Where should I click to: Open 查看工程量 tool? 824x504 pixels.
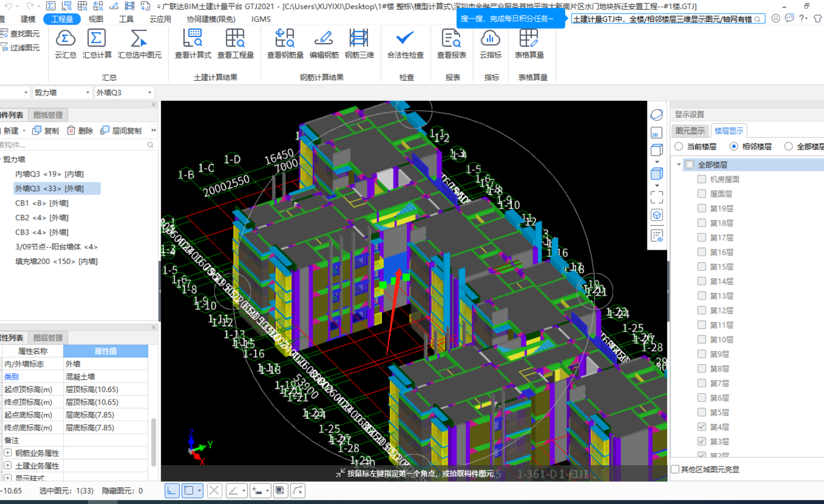(x=235, y=44)
